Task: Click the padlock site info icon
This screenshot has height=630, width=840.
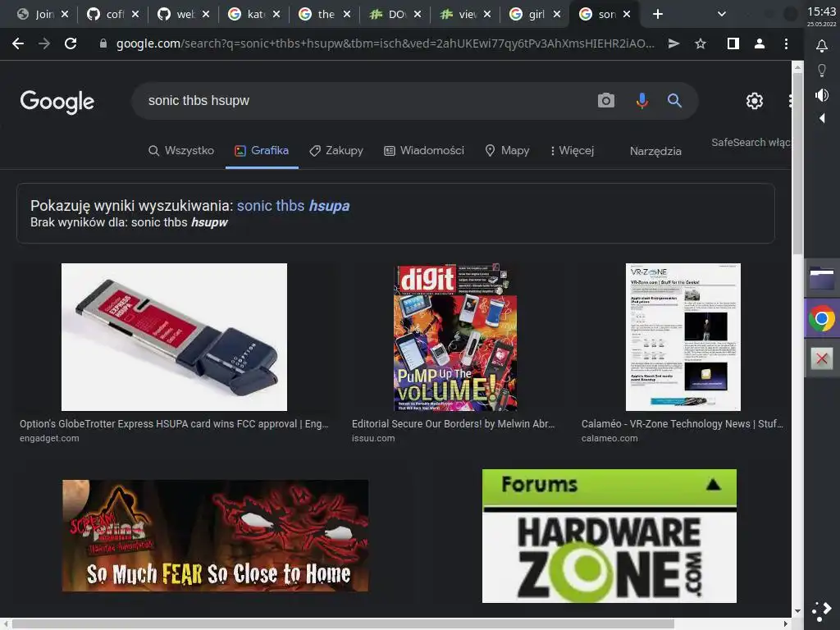Action: tap(103, 44)
